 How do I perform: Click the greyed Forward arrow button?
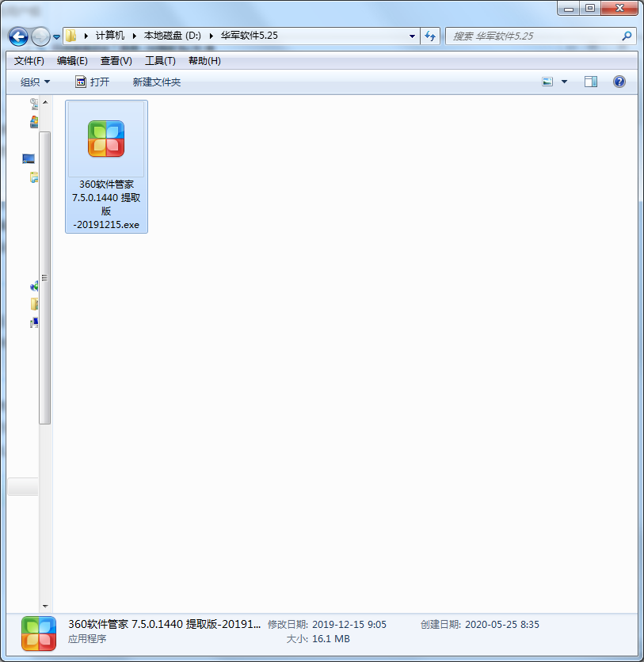(40, 36)
